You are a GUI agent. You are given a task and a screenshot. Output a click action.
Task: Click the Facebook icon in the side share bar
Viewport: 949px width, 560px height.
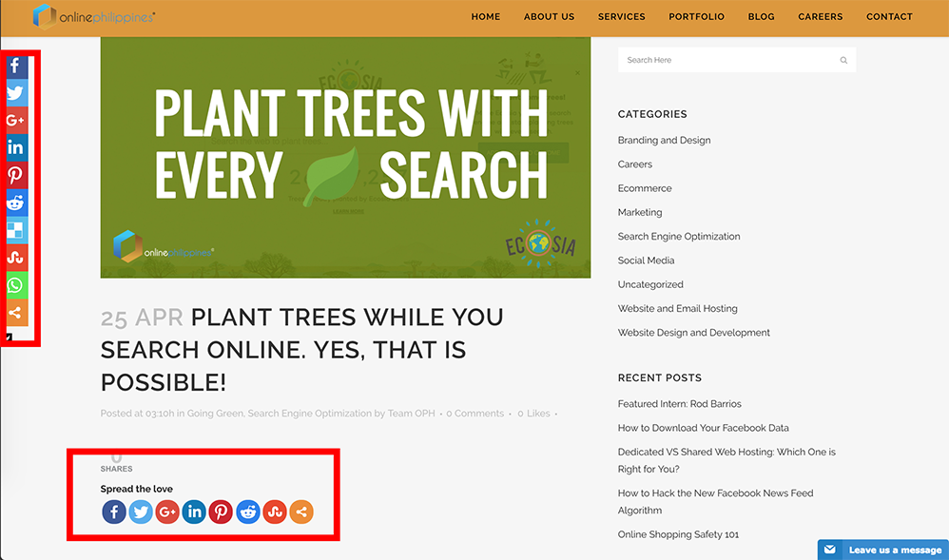click(16, 66)
